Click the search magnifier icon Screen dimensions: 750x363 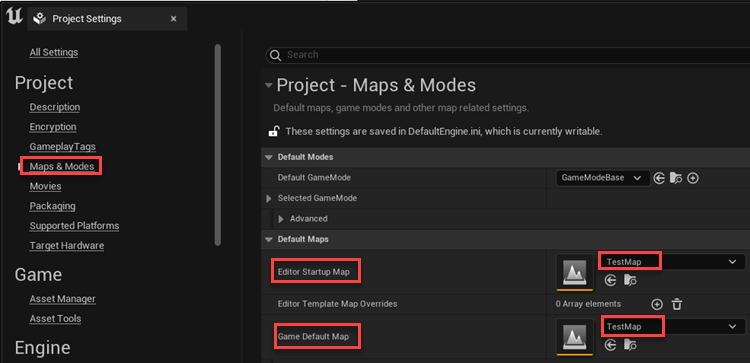click(275, 55)
